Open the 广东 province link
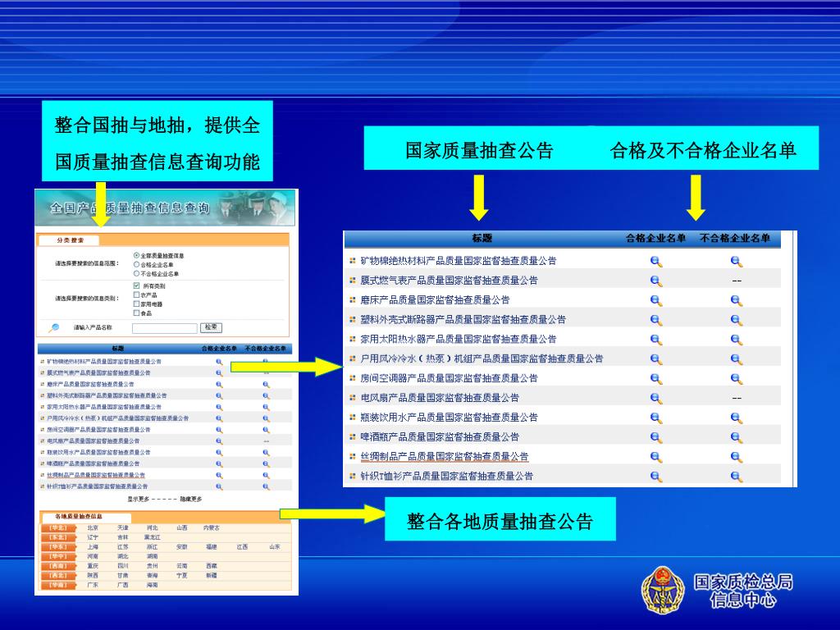 point(93,585)
